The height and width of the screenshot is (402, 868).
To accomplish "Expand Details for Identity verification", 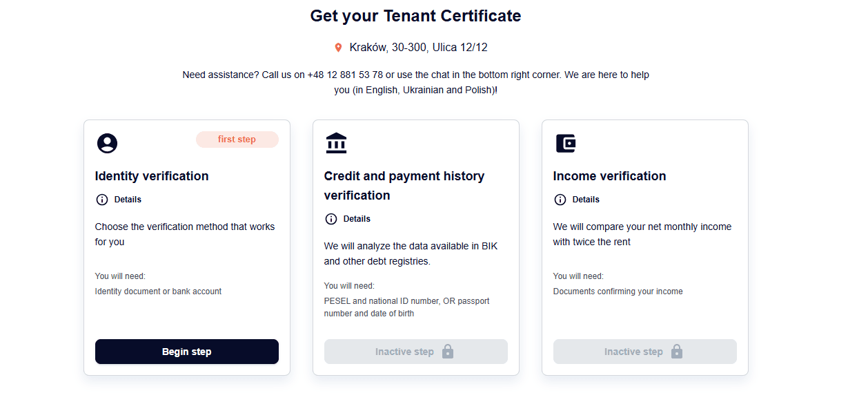I will 128,200.
